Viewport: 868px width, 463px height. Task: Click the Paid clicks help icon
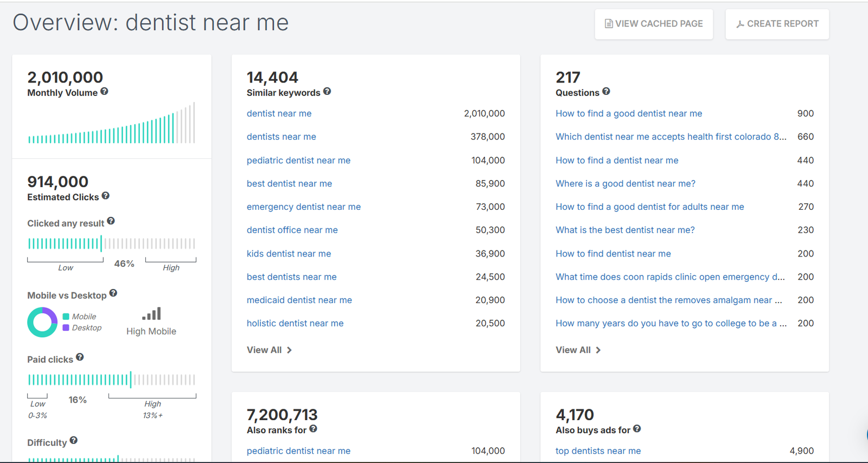coord(80,357)
